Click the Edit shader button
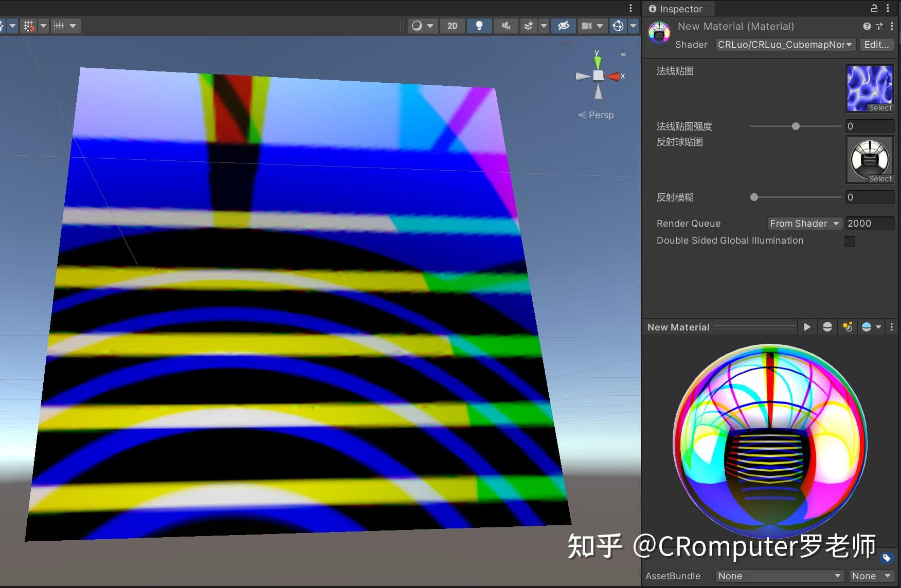This screenshot has width=901, height=588. tap(876, 45)
